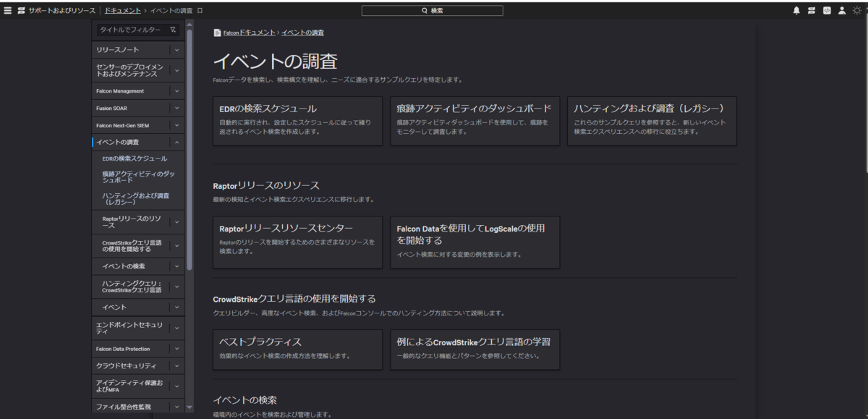868x419 pixels.
Task: Open the ハンティングおよび調査（レガシー） card
Action: point(652,121)
